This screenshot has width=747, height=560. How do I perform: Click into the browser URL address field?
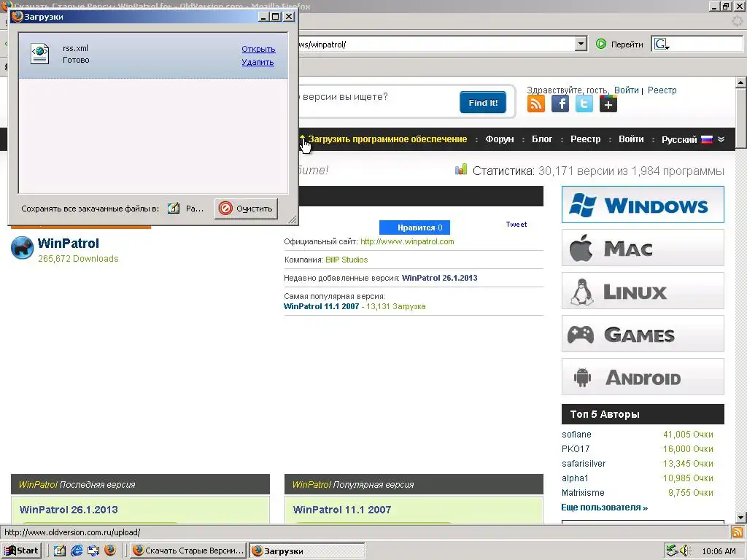pyautogui.click(x=436, y=44)
